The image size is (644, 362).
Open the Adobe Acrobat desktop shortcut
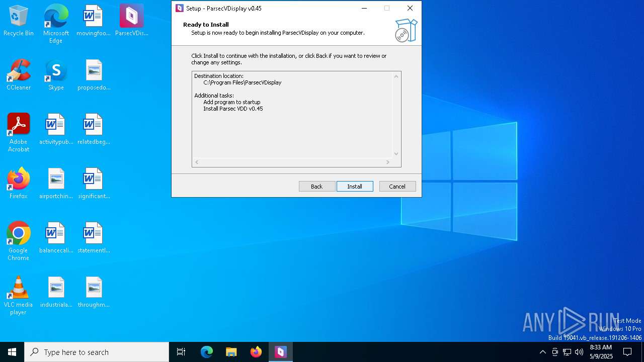pos(19,133)
